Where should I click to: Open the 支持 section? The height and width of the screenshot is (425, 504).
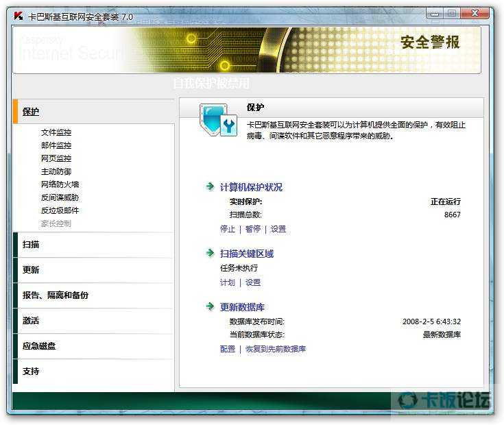click(x=93, y=372)
